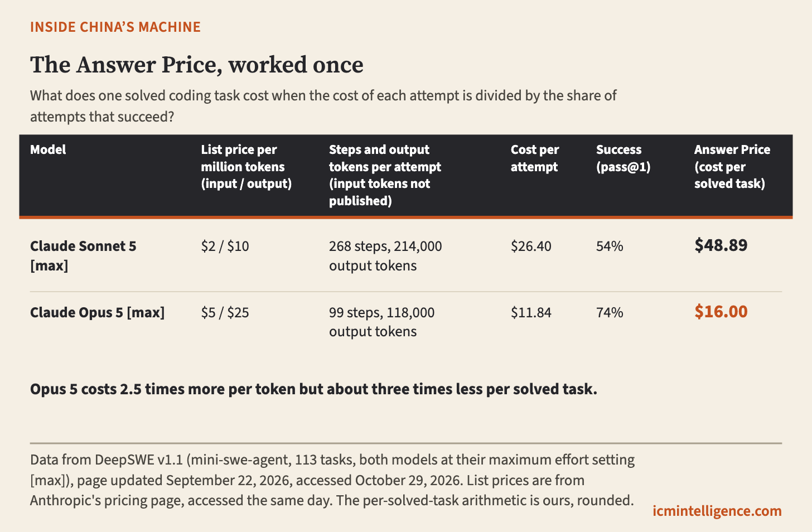This screenshot has height=532, width=812.
Task: Select the Claude Opus 5 [max] row label
Action: (x=98, y=312)
